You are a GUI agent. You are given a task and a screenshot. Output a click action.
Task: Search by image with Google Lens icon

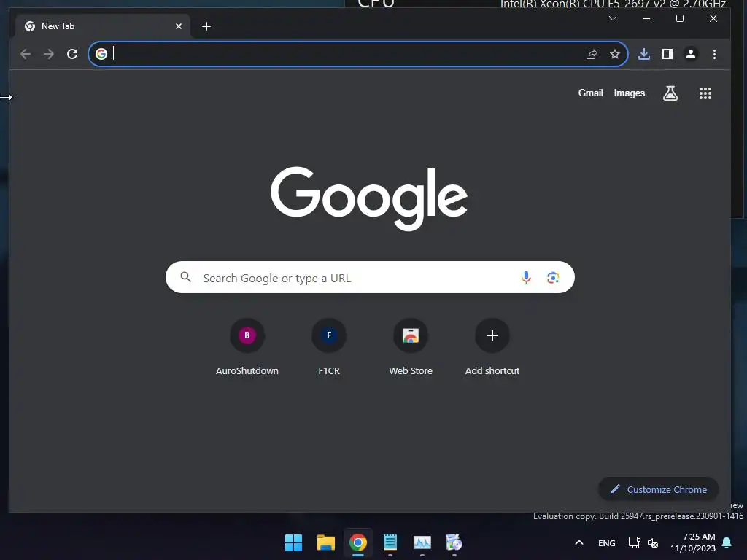553,278
